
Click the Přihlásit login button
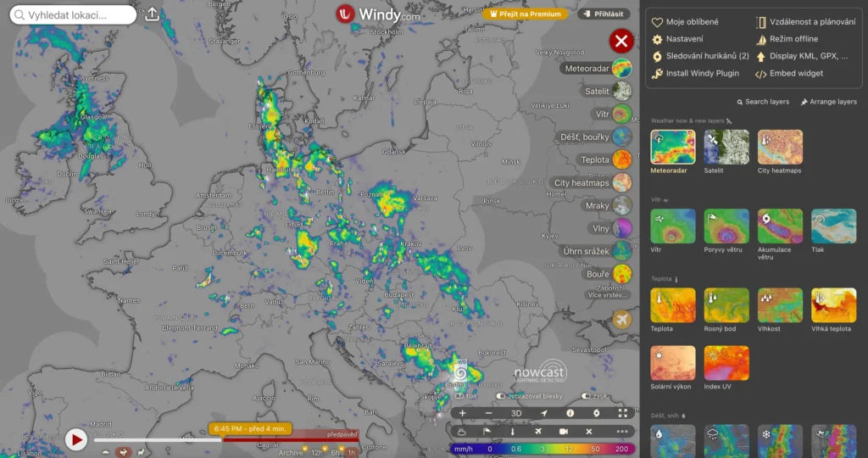[604, 14]
